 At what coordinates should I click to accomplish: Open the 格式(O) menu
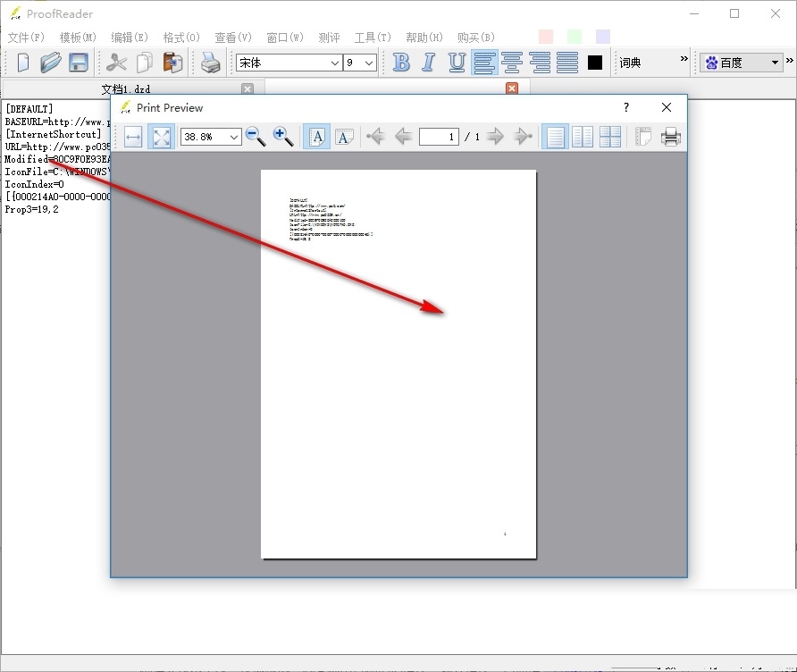[180, 38]
